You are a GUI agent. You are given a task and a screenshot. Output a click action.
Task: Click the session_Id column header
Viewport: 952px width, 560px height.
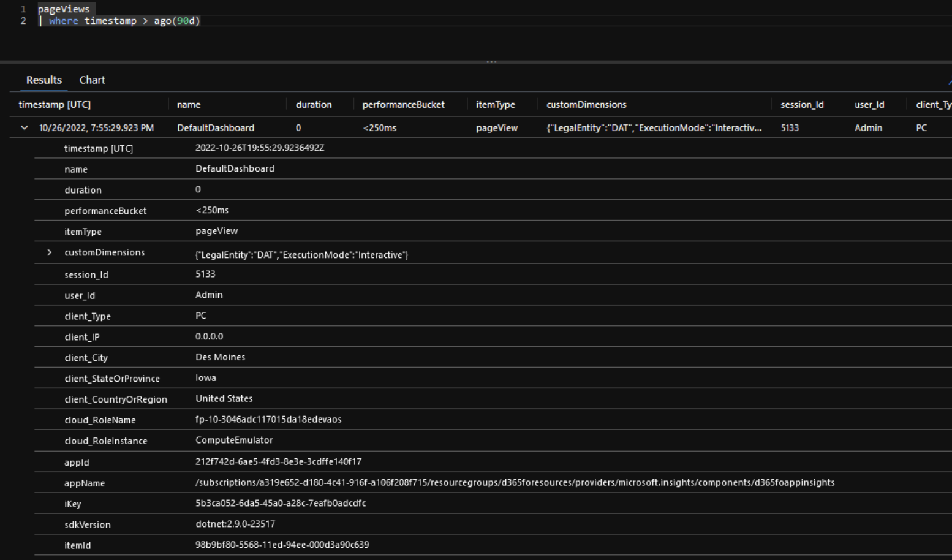(x=802, y=105)
